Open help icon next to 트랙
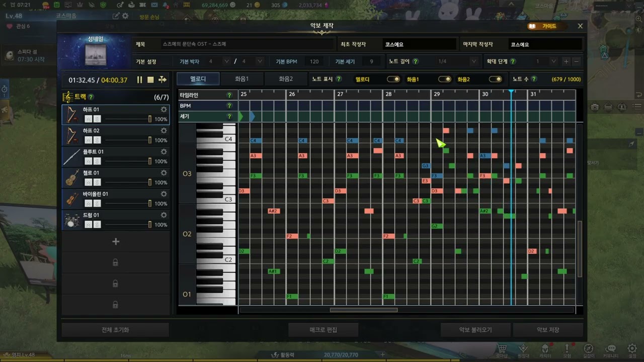Screen dimensions: 644x362 tap(91, 97)
